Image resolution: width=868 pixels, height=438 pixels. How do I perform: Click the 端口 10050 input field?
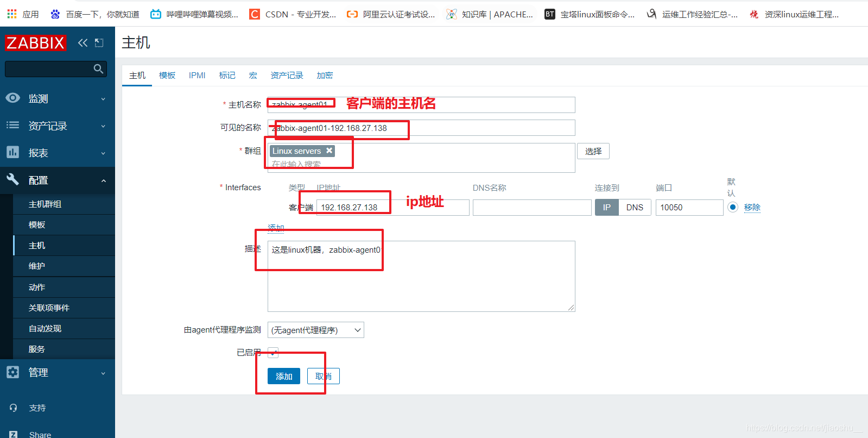tap(689, 208)
